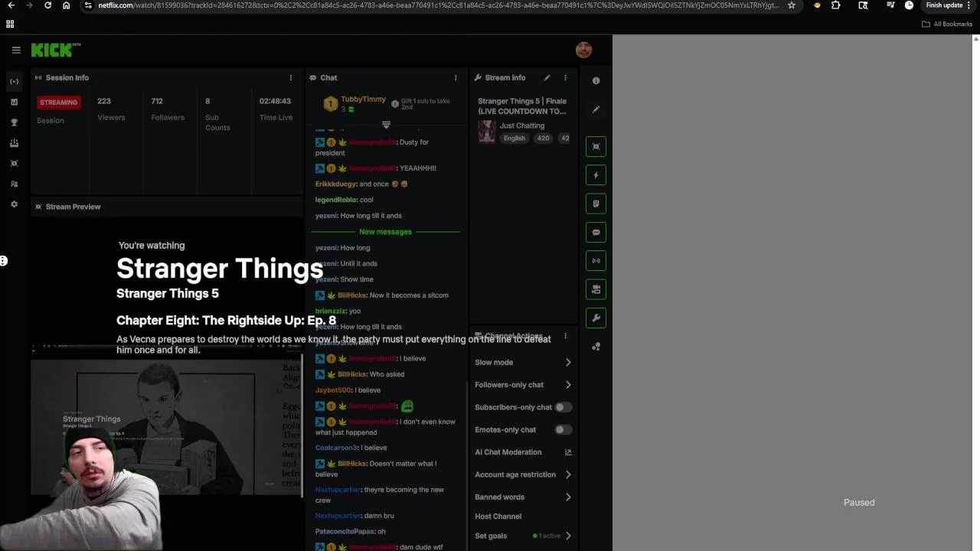Open the browser extensions puzzle icon
Viewport: 980px width, 551px height.
835,5
